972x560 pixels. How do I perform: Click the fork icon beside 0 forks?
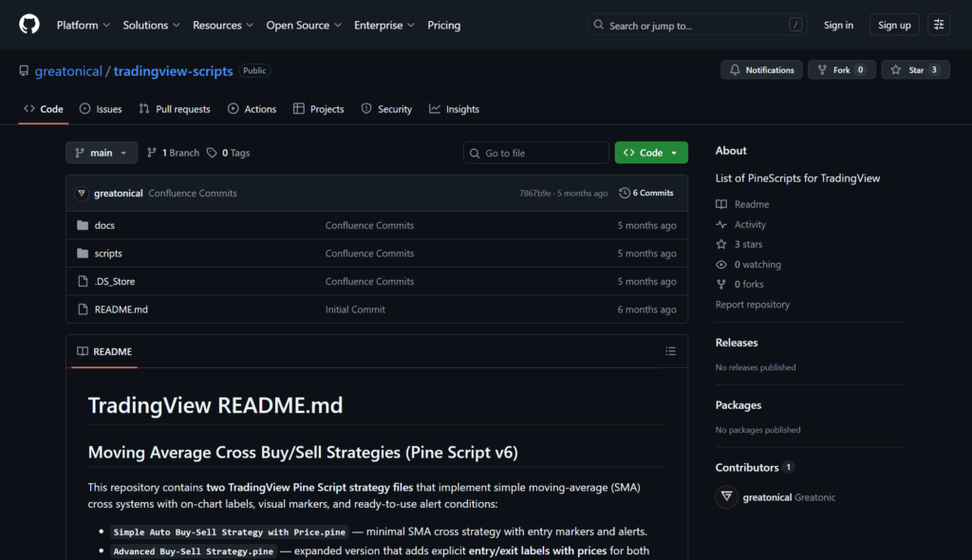tap(721, 284)
